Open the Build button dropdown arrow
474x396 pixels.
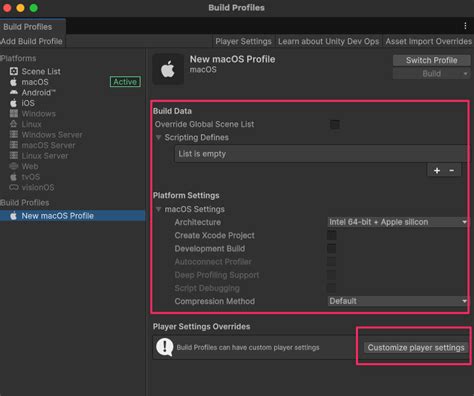pos(465,74)
